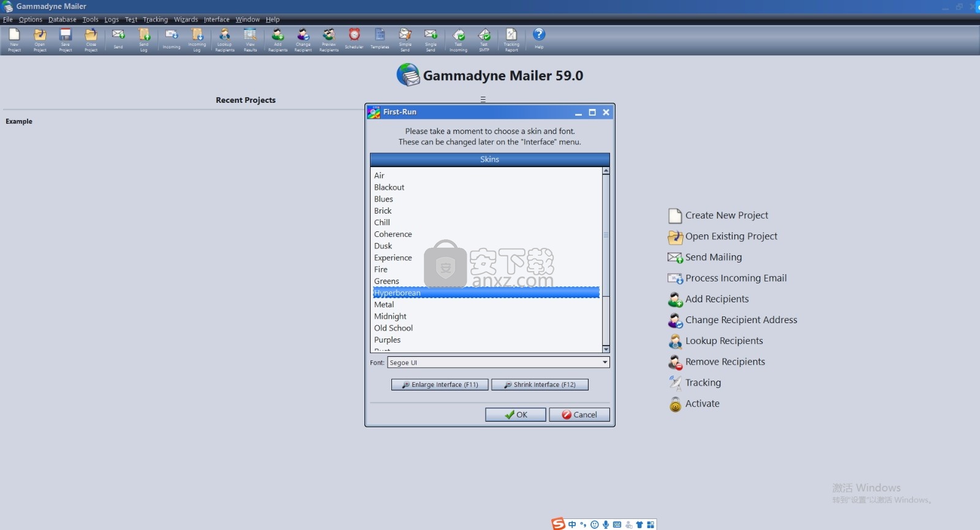The image size is (980, 530).
Task: Click the Cancel button in First-Run dialog
Action: [579, 414]
